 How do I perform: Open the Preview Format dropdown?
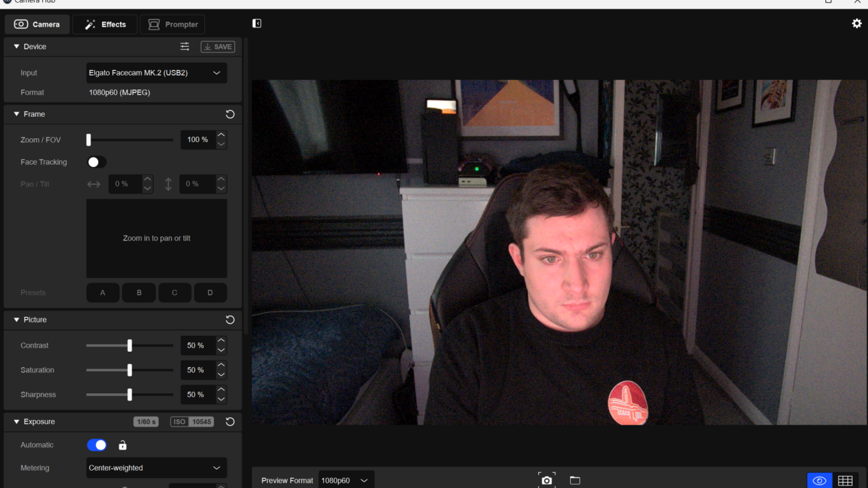click(346, 481)
